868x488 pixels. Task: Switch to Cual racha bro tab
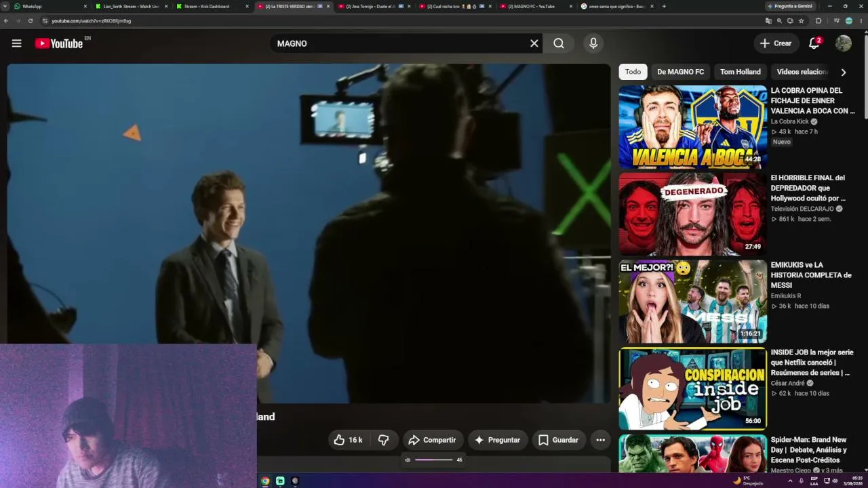456,6
